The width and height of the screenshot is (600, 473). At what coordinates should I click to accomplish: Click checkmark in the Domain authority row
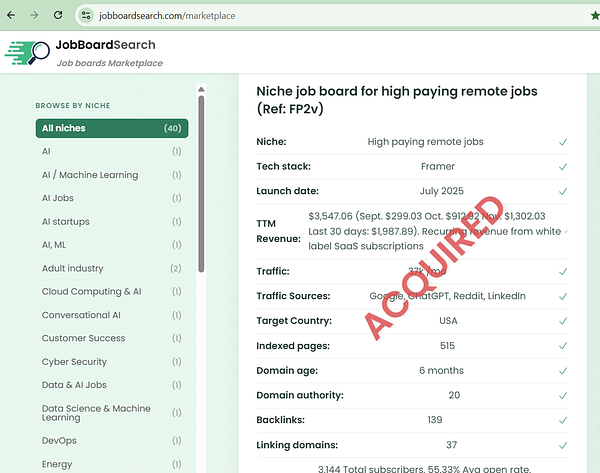click(x=563, y=395)
